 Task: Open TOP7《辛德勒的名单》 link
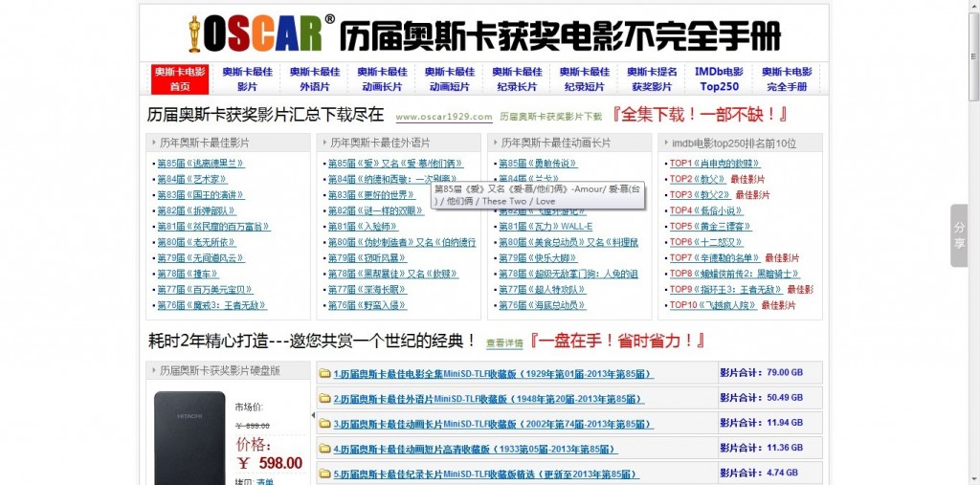click(x=715, y=258)
